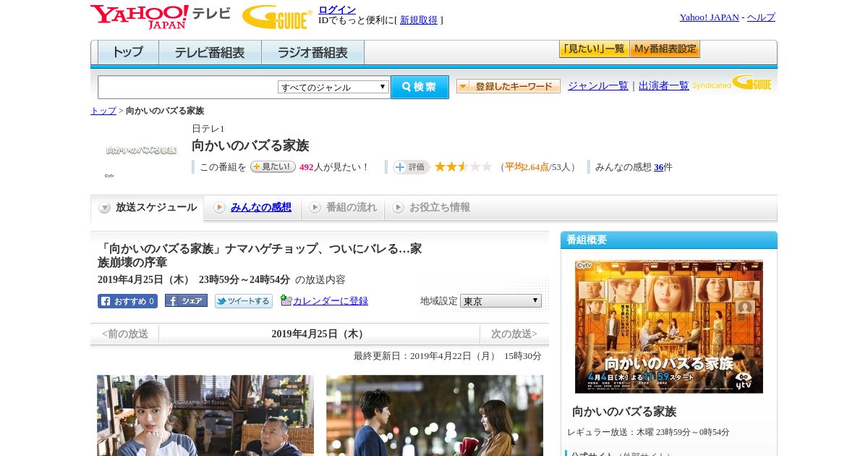The height and width of the screenshot is (456, 868).
Task: Open the ログイン link
Action: pos(337,9)
